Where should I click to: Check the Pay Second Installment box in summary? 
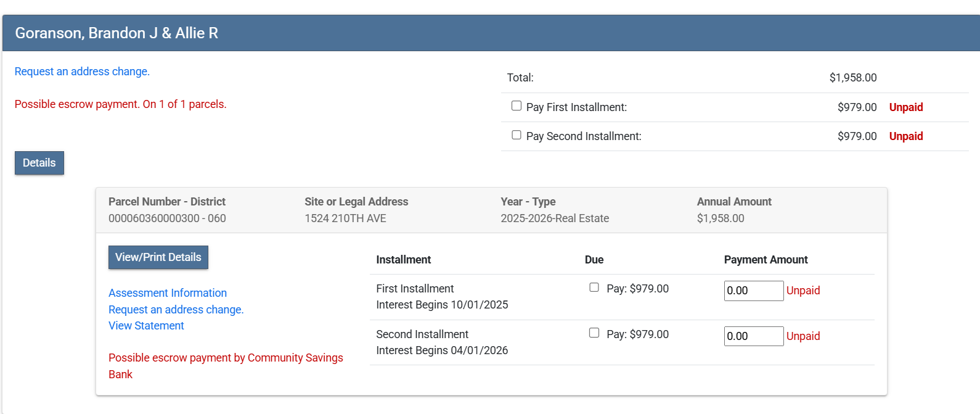[517, 135]
